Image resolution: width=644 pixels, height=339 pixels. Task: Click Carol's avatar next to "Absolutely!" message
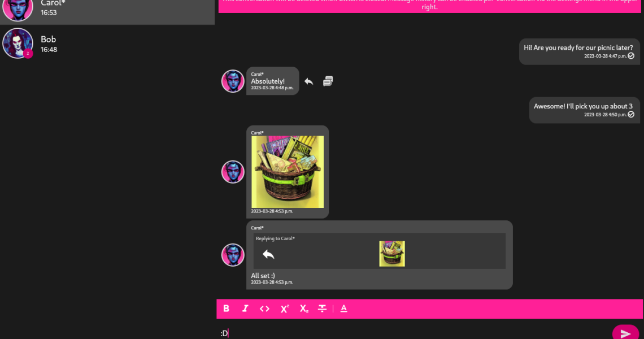(233, 81)
